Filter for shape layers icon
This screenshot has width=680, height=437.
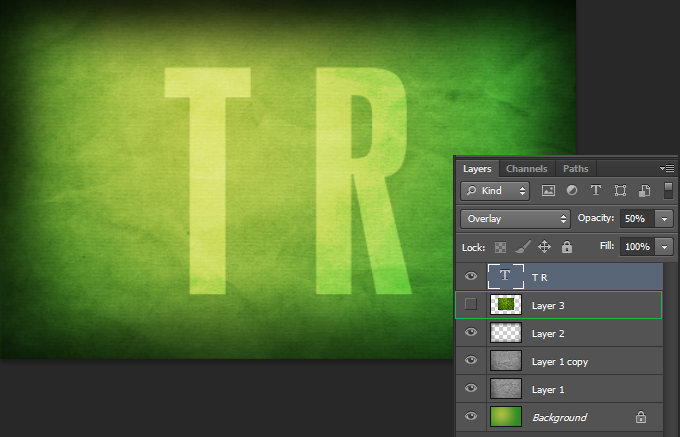point(620,191)
